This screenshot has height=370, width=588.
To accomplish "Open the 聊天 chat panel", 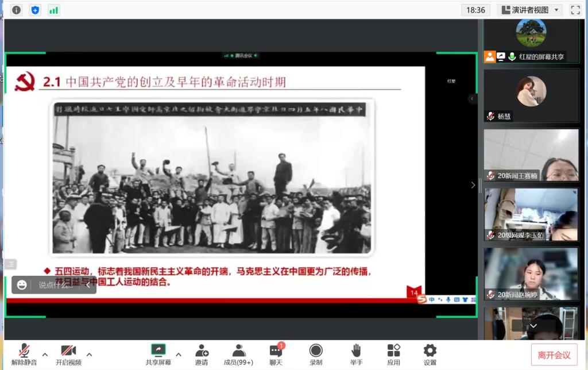I will point(276,354).
